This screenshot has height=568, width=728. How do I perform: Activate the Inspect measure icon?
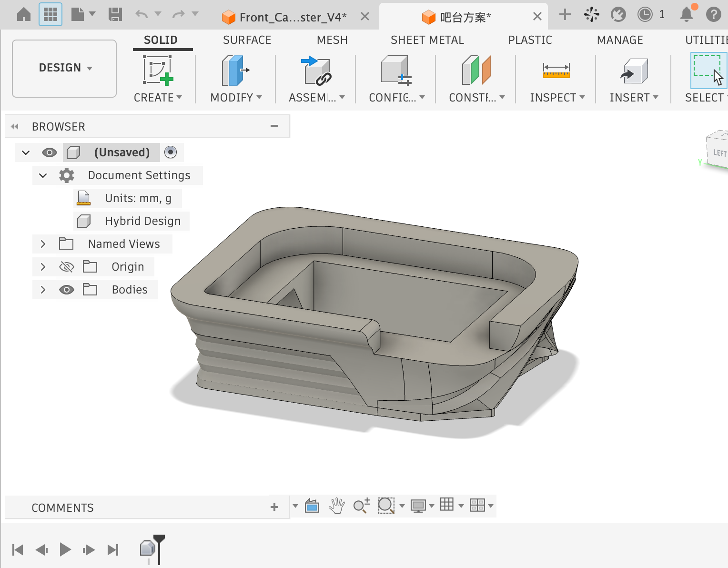pyautogui.click(x=556, y=71)
